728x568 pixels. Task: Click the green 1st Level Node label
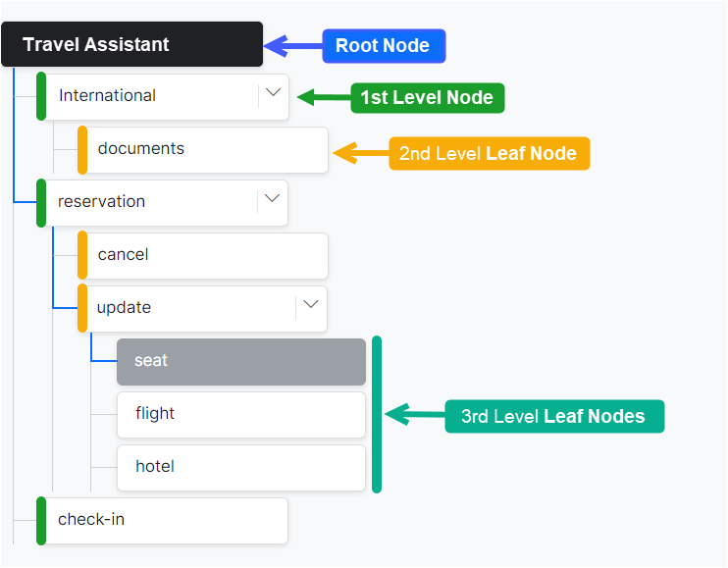point(427,97)
